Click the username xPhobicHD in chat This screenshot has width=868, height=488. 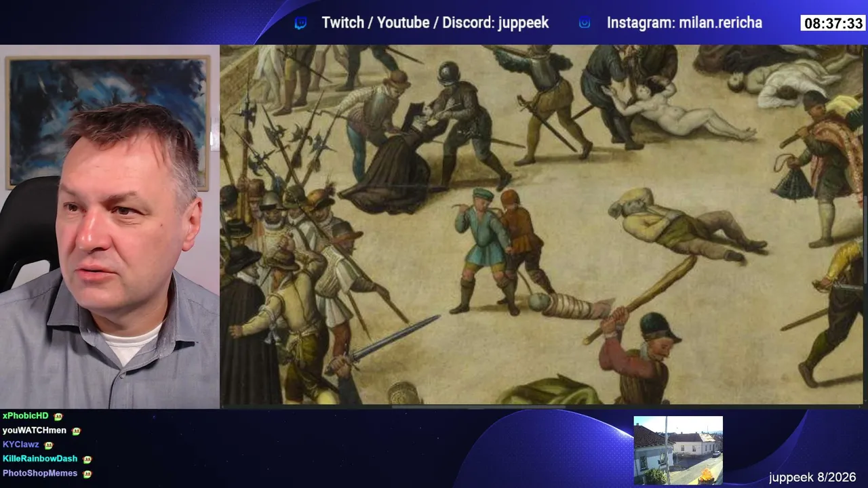[x=26, y=416]
